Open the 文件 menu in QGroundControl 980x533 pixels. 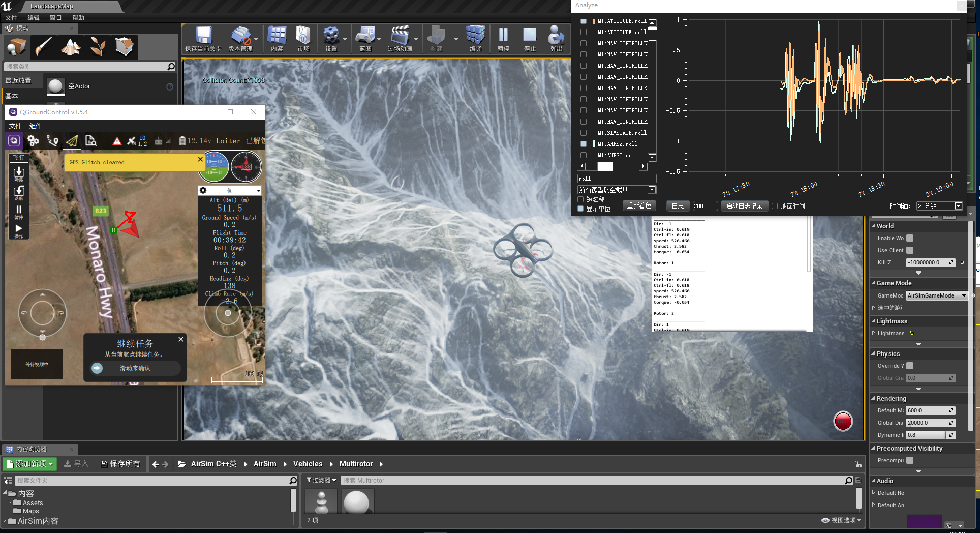[x=15, y=126]
